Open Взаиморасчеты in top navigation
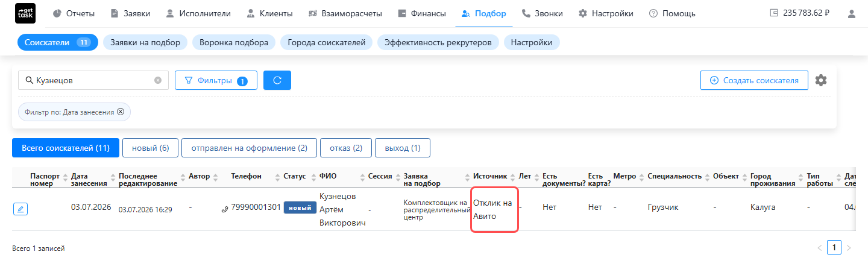Screen dimensions: 868x269 pos(345,13)
